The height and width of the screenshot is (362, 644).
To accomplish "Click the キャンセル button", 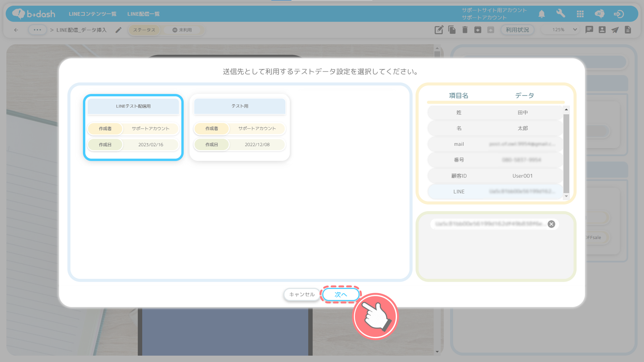I will click(x=302, y=294).
